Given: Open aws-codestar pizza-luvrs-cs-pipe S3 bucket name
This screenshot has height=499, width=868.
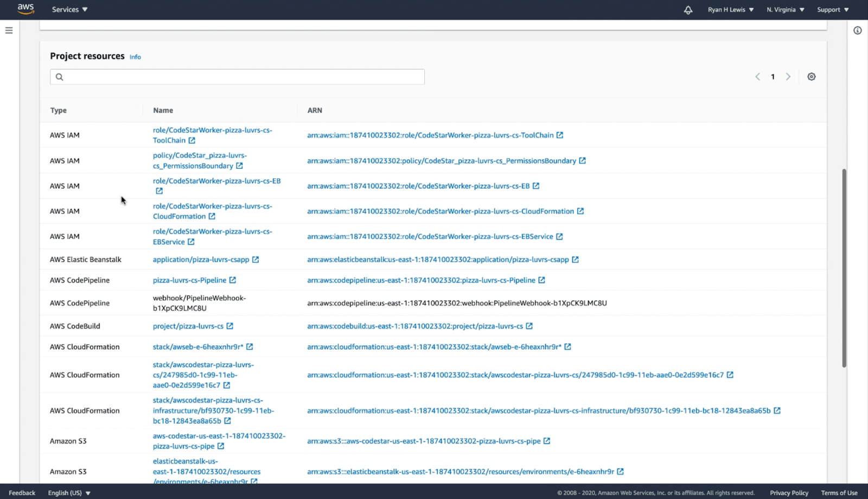Looking at the screenshot, I should pyautogui.click(x=219, y=441).
